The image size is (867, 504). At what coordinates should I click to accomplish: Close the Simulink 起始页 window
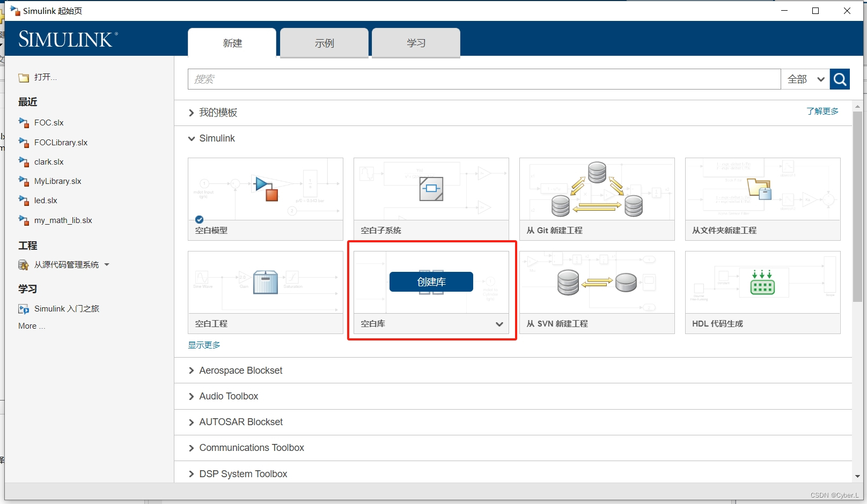coord(847,11)
